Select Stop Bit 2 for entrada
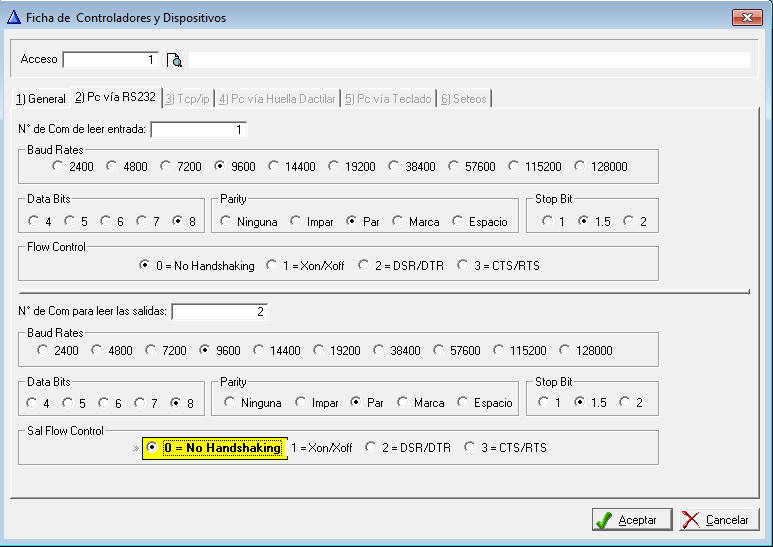The width and height of the screenshot is (773, 547). (629, 222)
